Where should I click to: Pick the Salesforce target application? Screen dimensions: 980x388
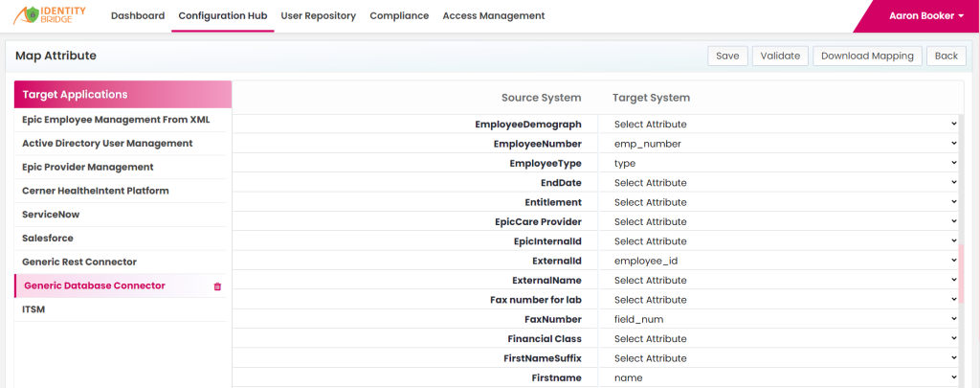[122, 238]
